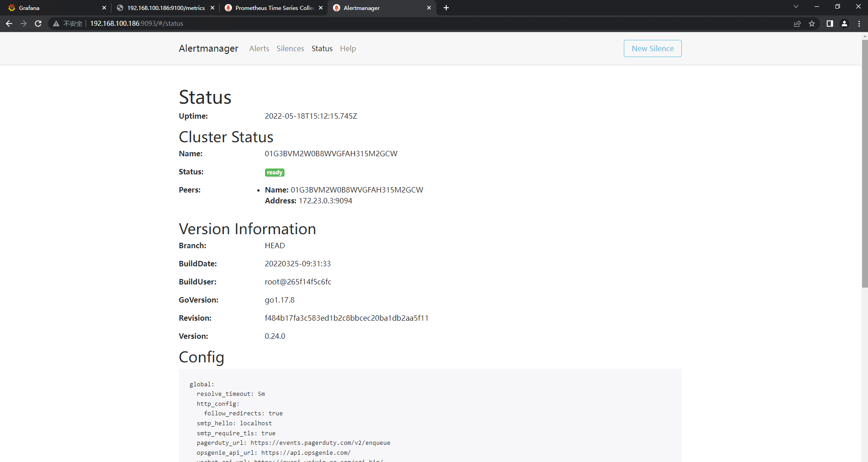Bookmark this page with star icon

point(812,24)
